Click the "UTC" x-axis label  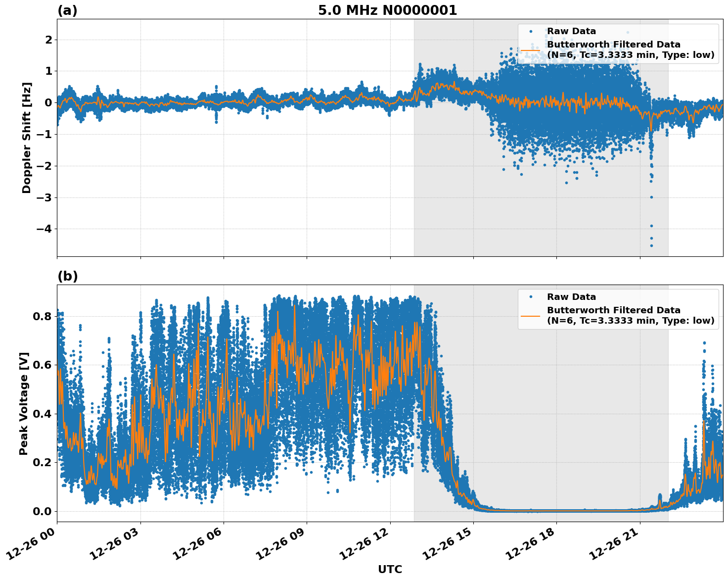tap(390, 570)
